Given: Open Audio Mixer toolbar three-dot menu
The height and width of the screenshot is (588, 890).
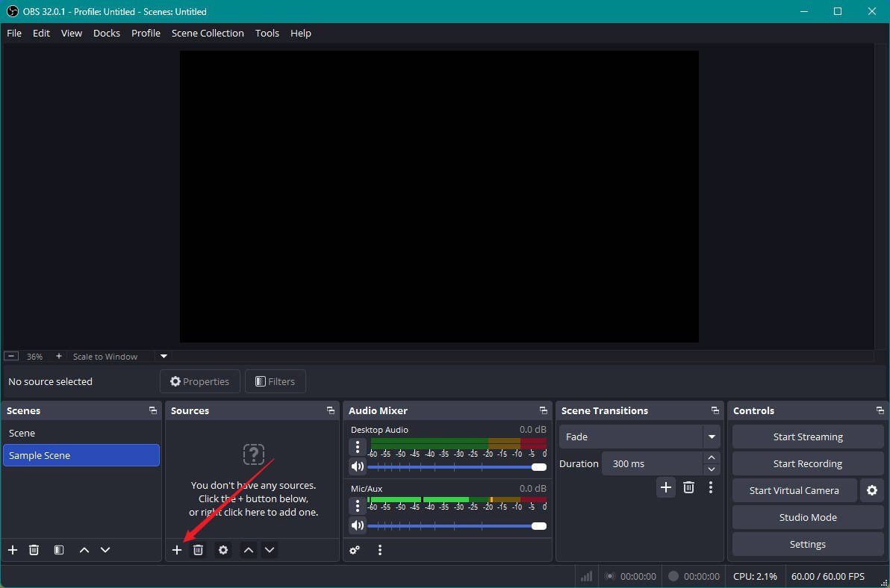Looking at the screenshot, I should point(380,550).
